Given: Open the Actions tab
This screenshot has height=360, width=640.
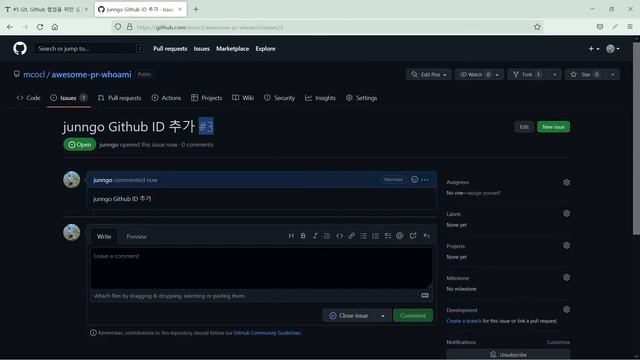Looking at the screenshot, I should 166,98.
